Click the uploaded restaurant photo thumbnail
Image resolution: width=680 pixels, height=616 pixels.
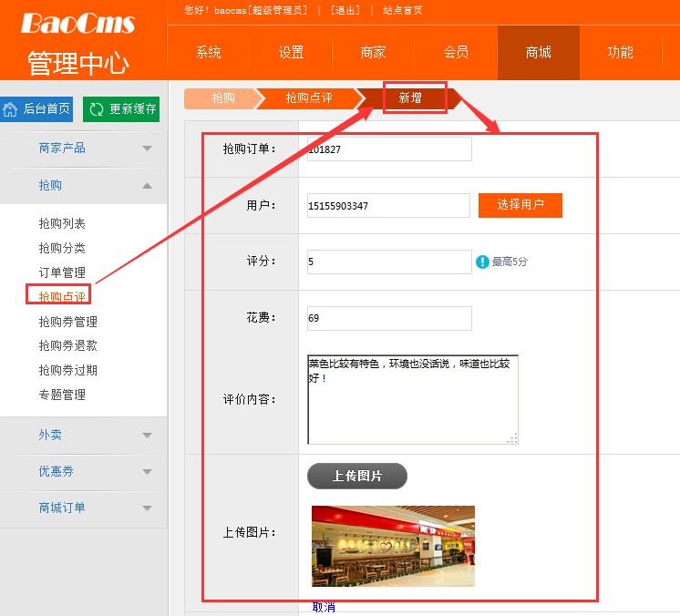pyautogui.click(x=393, y=546)
